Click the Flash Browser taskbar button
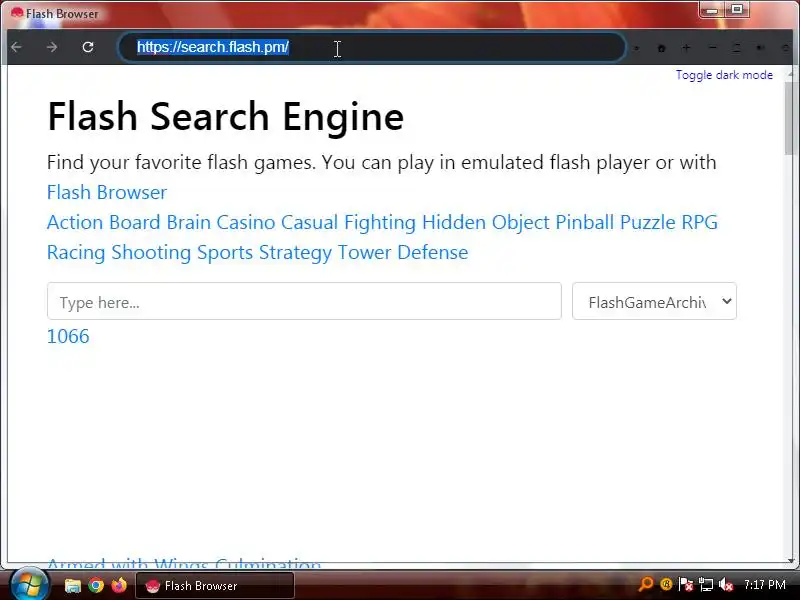Viewport: 800px width, 600px height. [215, 586]
